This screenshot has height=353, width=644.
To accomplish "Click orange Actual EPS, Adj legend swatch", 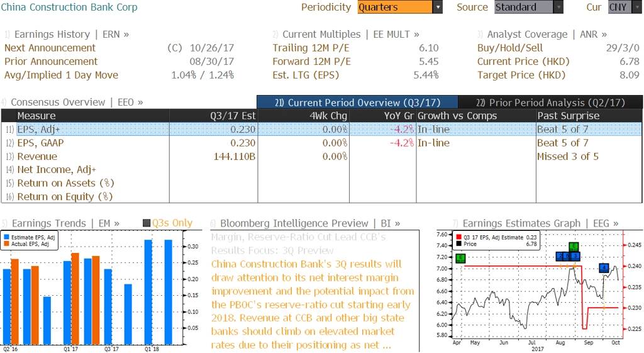I will point(7,244).
